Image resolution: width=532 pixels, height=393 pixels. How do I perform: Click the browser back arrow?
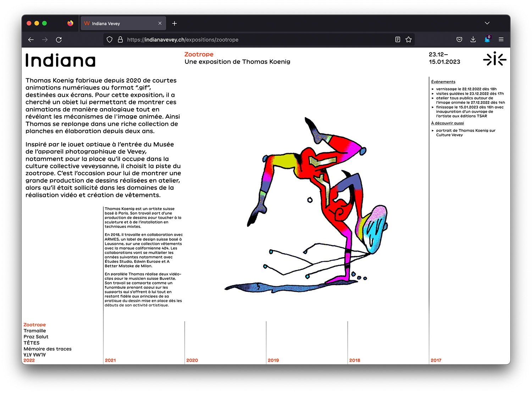point(31,40)
